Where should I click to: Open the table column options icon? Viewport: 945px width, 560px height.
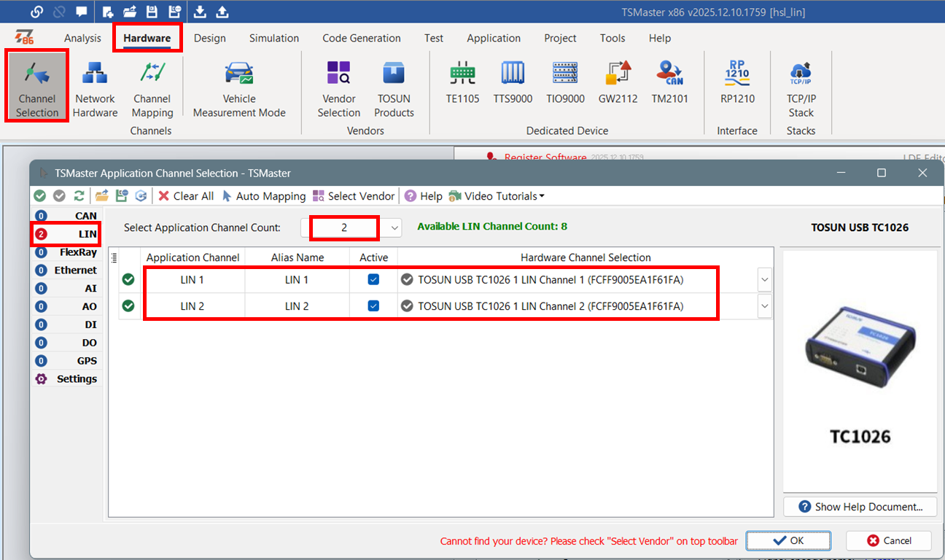point(114,257)
